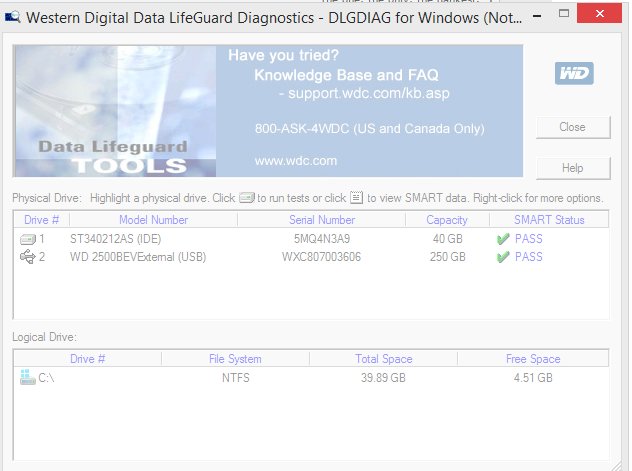Click the C:\ logical drive icon
Screen dimensions: 632x471
pyautogui.click(x=27, y=377)
